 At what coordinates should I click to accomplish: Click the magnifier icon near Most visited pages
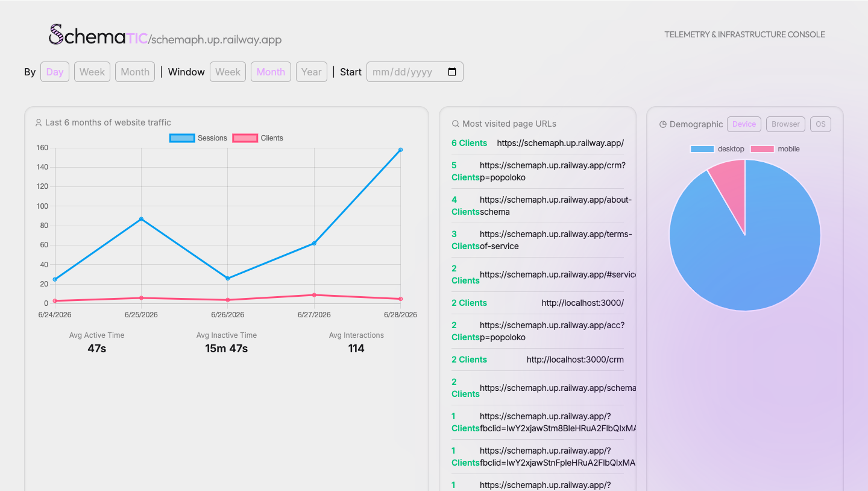456,124
